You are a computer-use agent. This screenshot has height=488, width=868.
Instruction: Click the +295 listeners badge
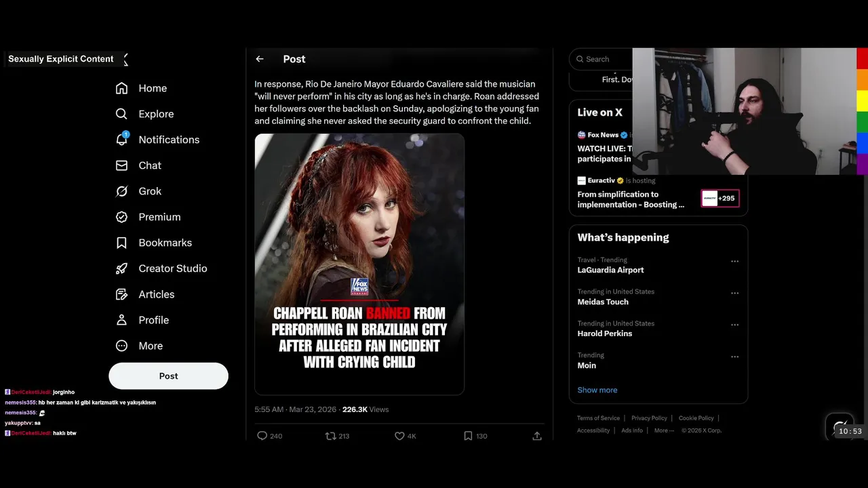click(719, 199)
